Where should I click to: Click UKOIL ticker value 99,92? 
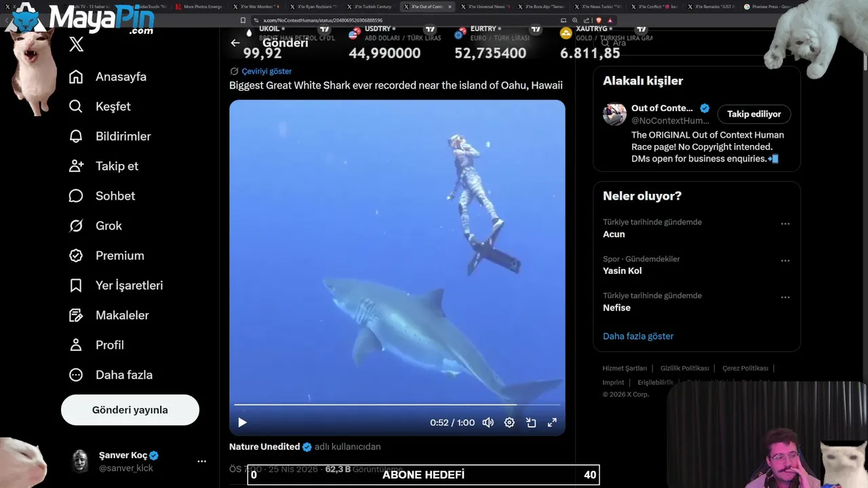(262, 53)
